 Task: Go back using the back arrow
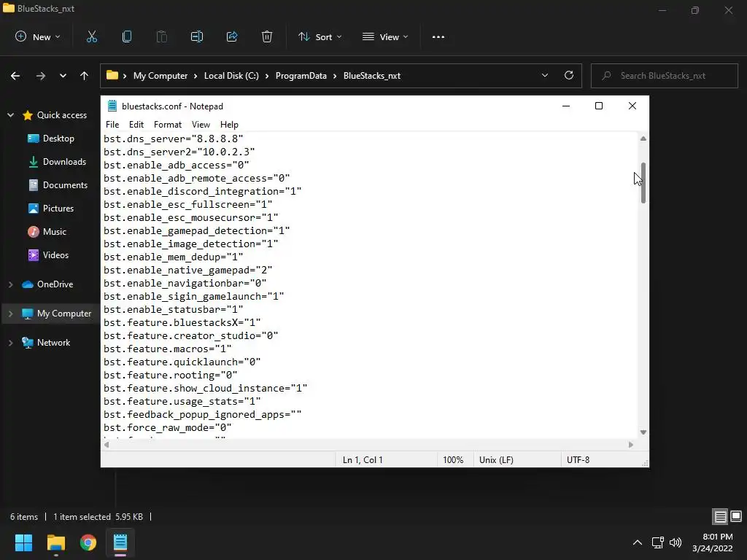pyautogui.click(x=15, y=76)
